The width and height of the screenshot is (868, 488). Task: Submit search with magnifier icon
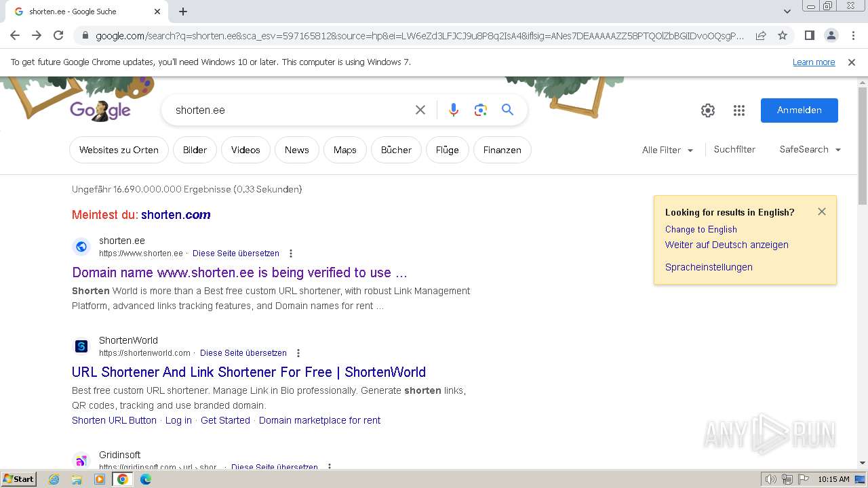[x=507, y=110]
